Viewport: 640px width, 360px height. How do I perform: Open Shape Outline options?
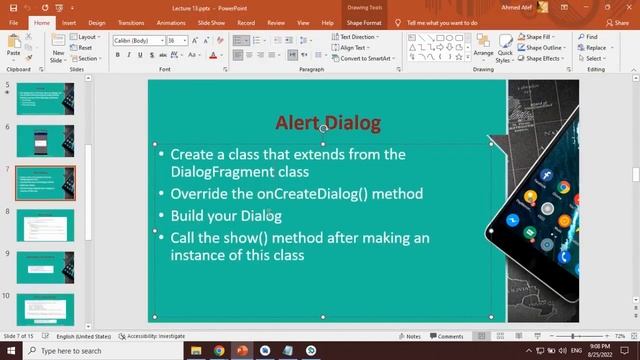tap(542, 48)
